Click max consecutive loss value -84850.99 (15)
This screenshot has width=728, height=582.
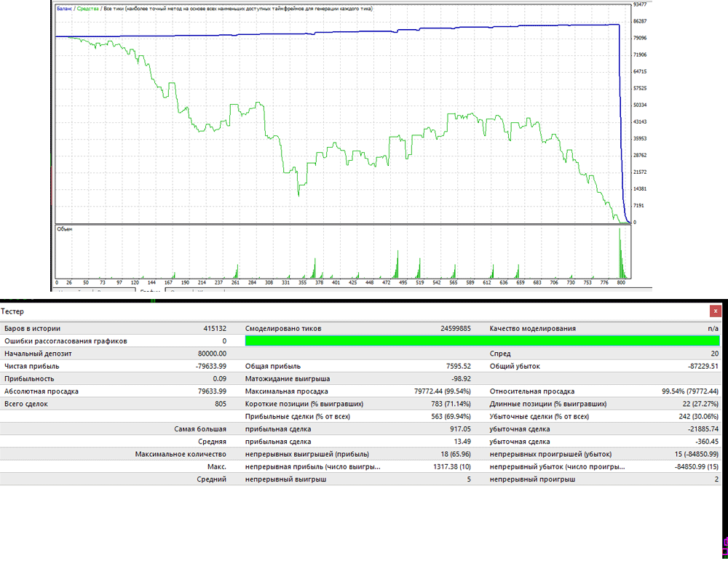click(x=697, y=466)
